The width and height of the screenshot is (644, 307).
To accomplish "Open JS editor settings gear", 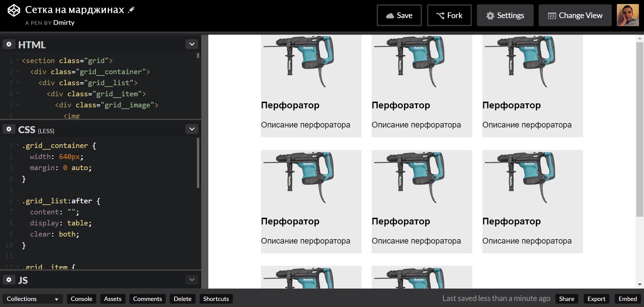I will click(9, 279).
